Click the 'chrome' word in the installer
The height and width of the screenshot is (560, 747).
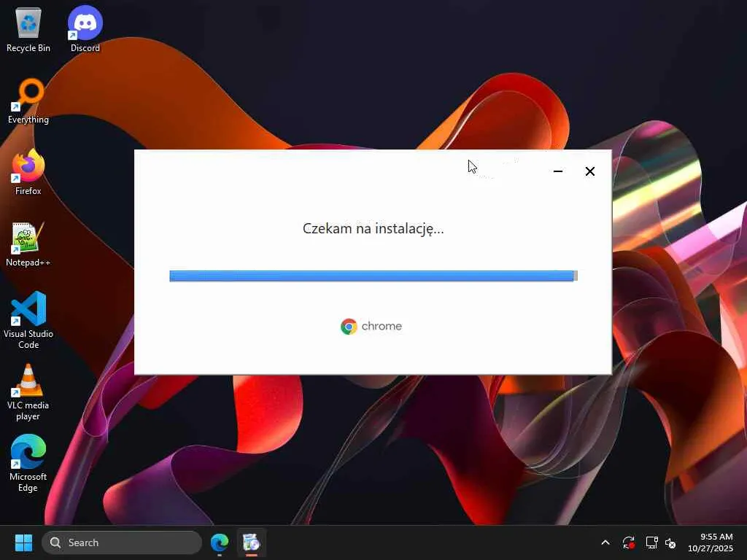(382, 326)
